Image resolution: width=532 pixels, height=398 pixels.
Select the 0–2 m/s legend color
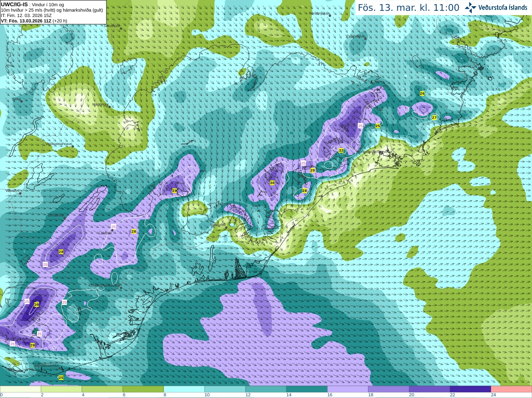click(x=20, y=389)
